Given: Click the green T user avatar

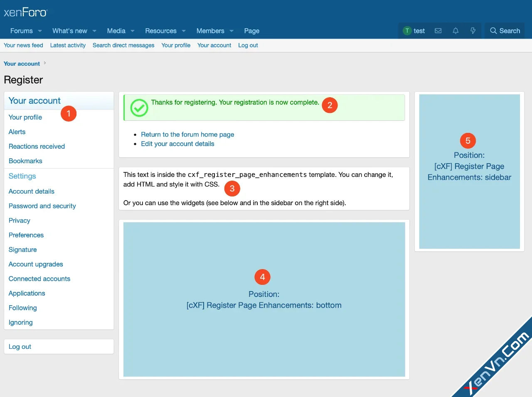Looking at the screenshot, I should pos(407,31).
